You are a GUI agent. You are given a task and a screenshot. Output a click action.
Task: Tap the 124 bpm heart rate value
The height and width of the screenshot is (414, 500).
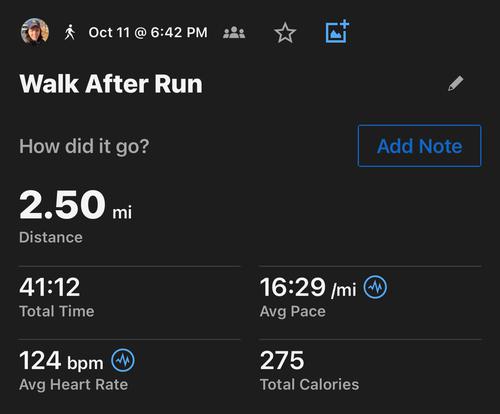point(61,361)
